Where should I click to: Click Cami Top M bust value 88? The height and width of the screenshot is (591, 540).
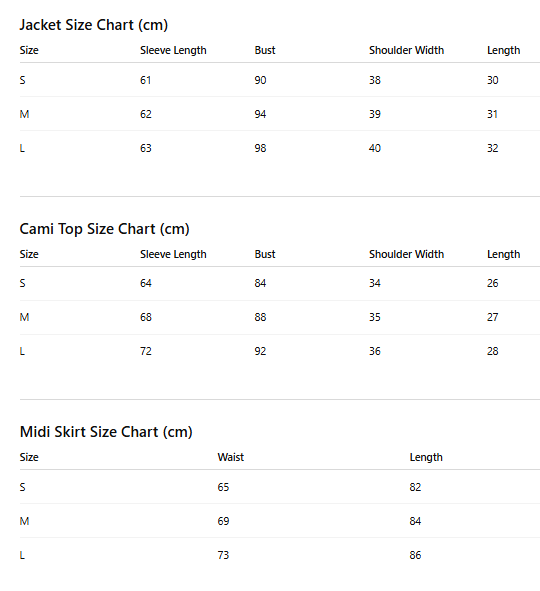point(260,317)
